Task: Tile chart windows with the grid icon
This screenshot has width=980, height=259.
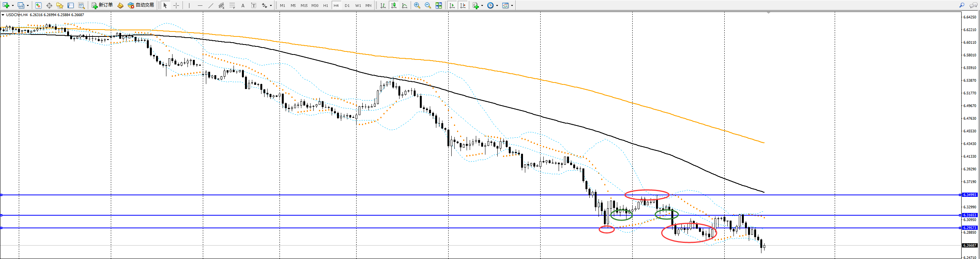Action: (439, 5)
